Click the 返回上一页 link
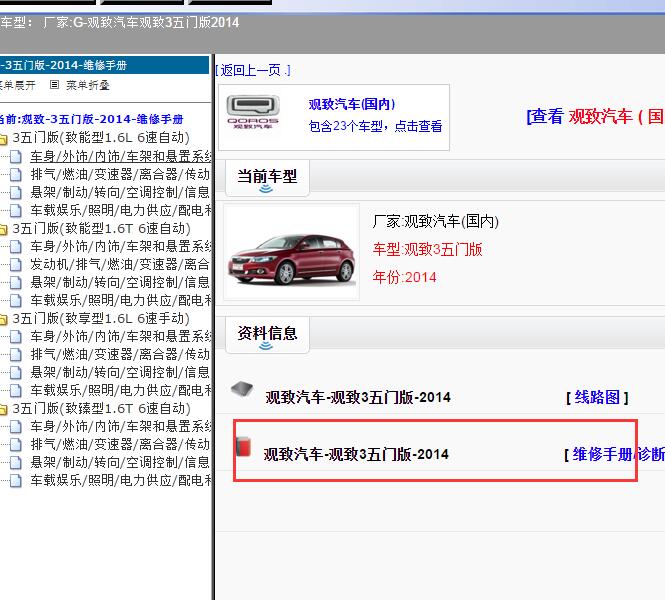This screenshot has width=665, height=600. (x=253, y=70)
